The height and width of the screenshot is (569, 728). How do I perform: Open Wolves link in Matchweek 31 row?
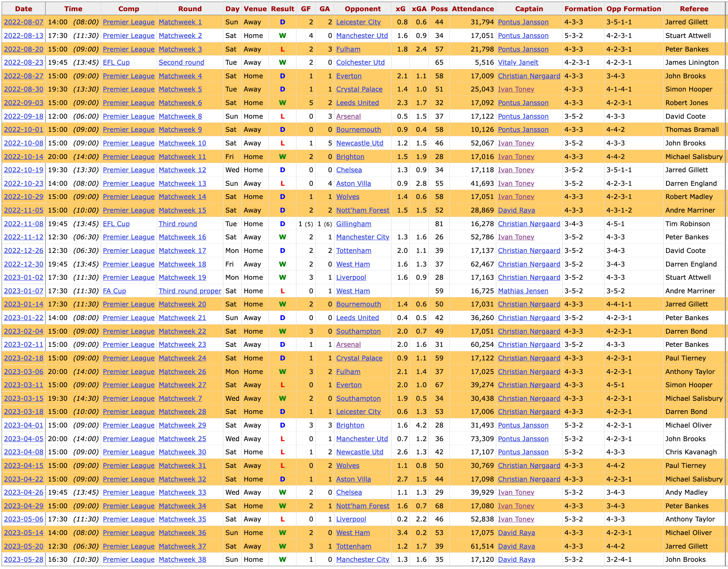coord(348,466)
